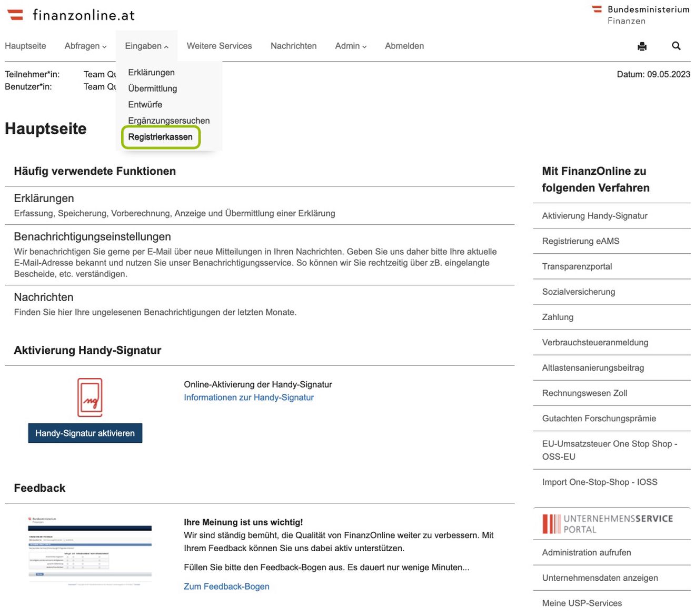695x616 pixels.
Task: Open the Nachrichten navigation item
Action: (x=293, y=46)
